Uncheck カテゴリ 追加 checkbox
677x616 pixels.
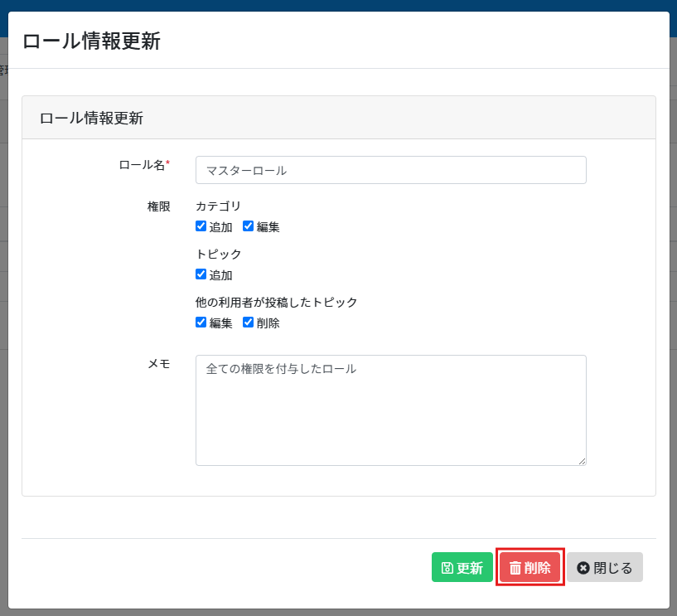[201, 226]
